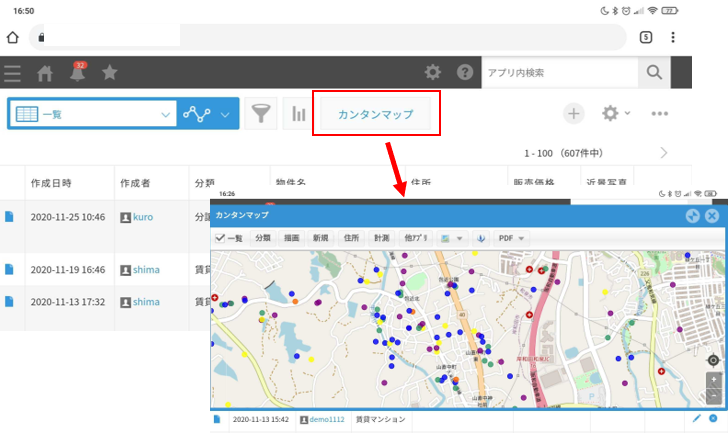Expand the graph view dropdown arrow

(225, 115)
